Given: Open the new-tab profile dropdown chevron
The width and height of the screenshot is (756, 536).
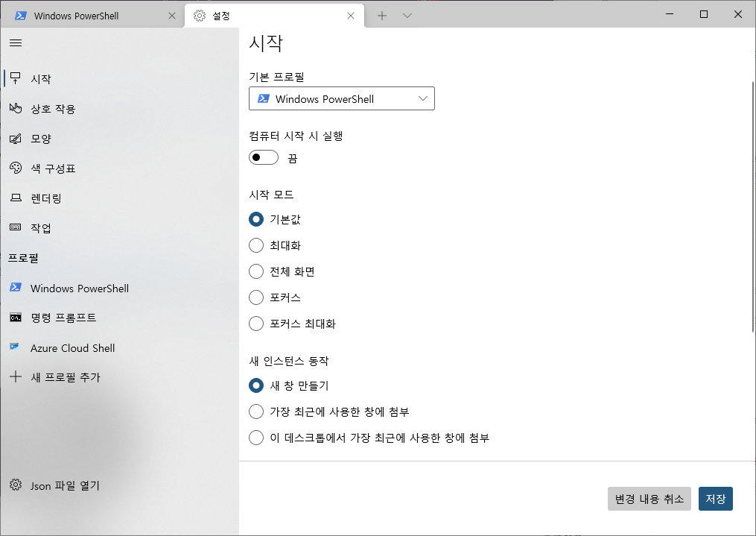Looking at the screenshot, I should 407,16.
